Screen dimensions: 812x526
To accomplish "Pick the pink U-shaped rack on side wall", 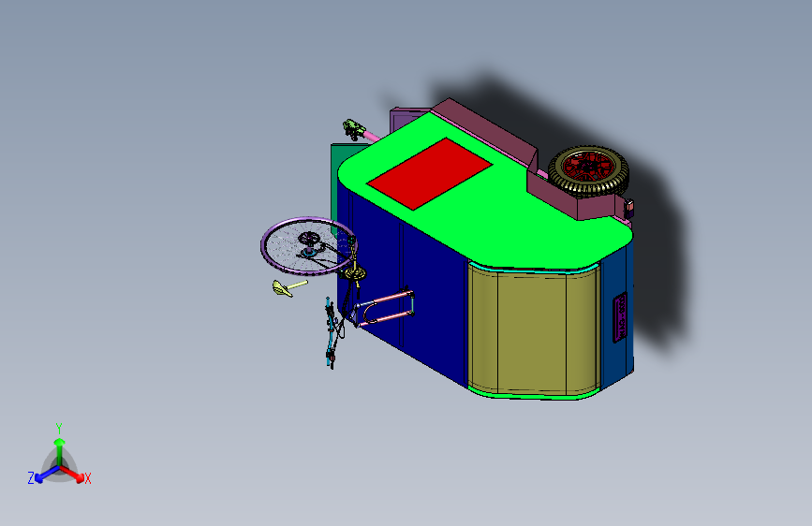I will click(x=386, y=308).
